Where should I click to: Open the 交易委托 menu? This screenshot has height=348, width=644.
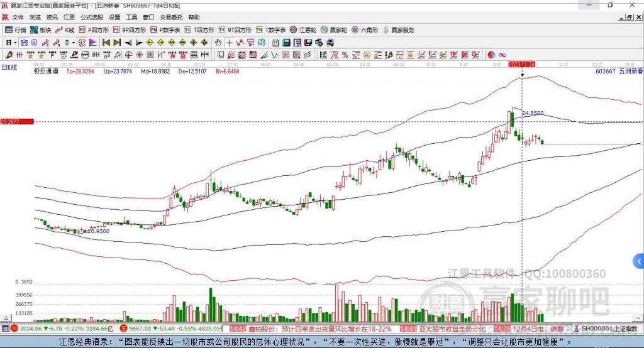pos(171,17)
